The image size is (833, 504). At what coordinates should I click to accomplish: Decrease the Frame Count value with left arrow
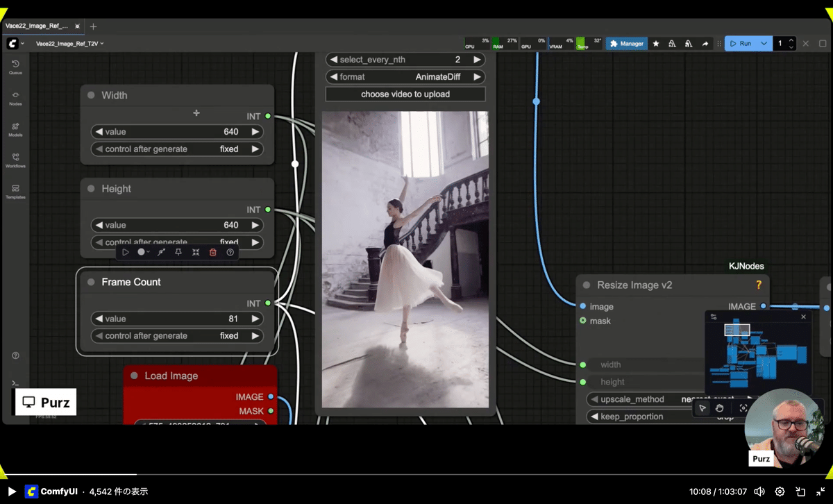pos(99,319)
